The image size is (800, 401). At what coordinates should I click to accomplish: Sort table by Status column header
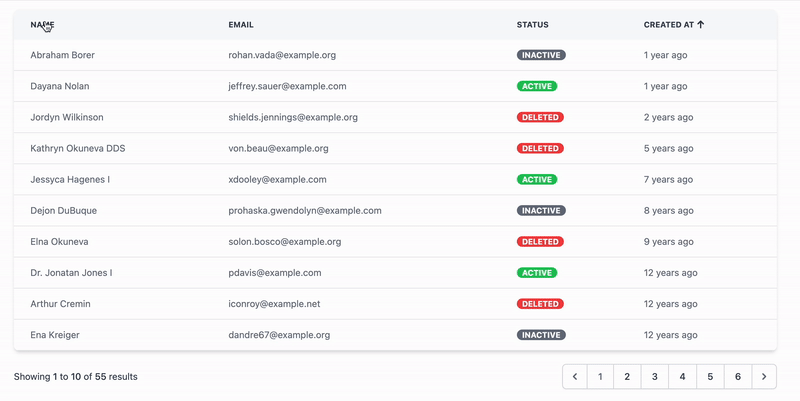(532, 25)
